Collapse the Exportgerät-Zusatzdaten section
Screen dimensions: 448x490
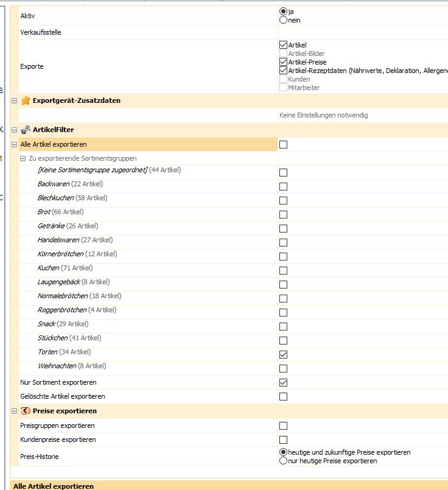coord(15,101)
